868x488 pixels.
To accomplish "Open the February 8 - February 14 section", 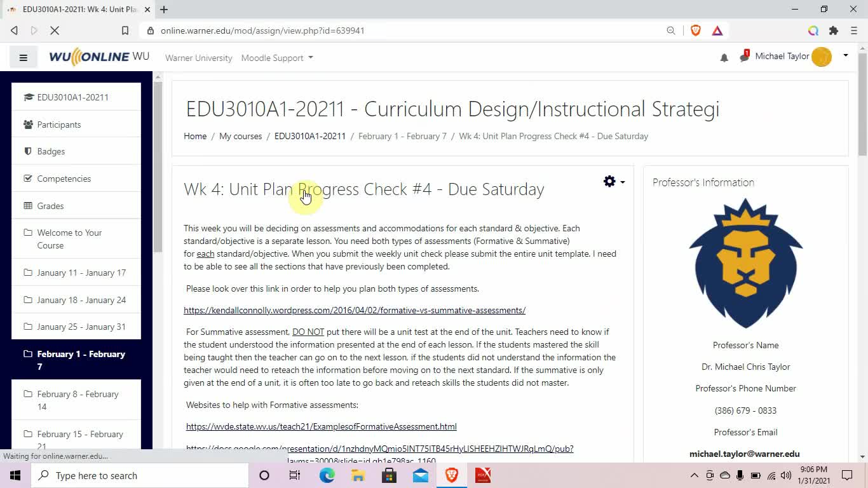I will point(76,400).
